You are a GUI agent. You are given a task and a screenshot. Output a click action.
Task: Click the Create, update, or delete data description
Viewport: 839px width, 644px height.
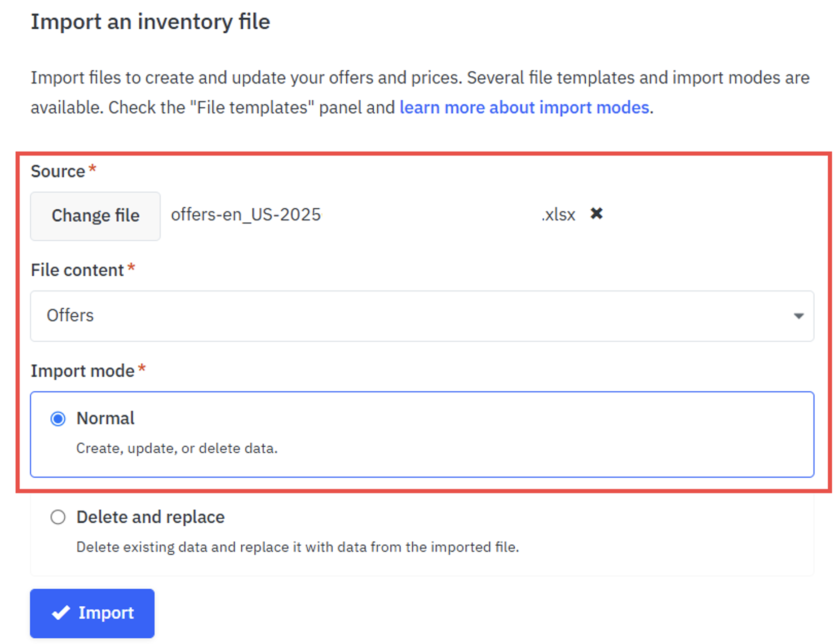177,448
